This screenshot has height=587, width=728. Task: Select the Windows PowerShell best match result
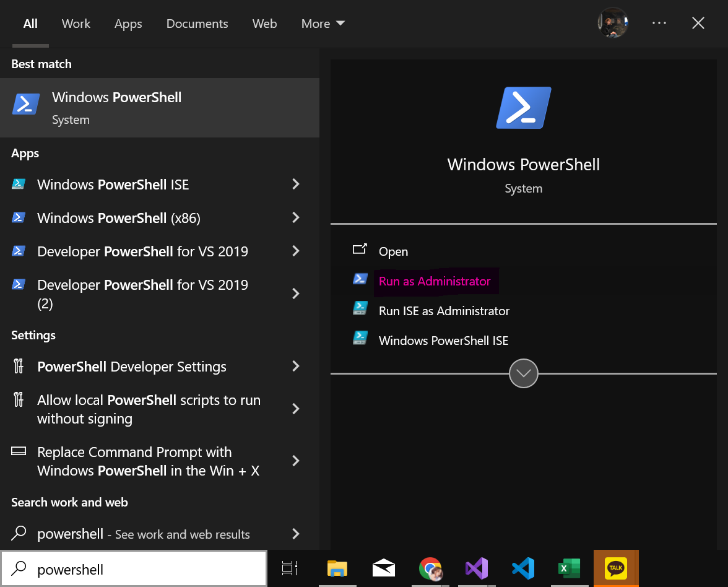pos(160,108)
